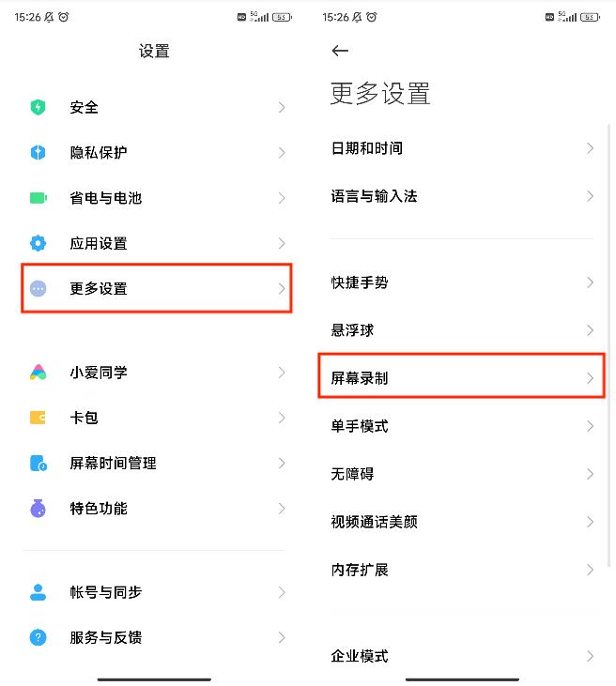Tap the 企业模式 list row
Screen dimensions: 616x686
coord(460,656)
